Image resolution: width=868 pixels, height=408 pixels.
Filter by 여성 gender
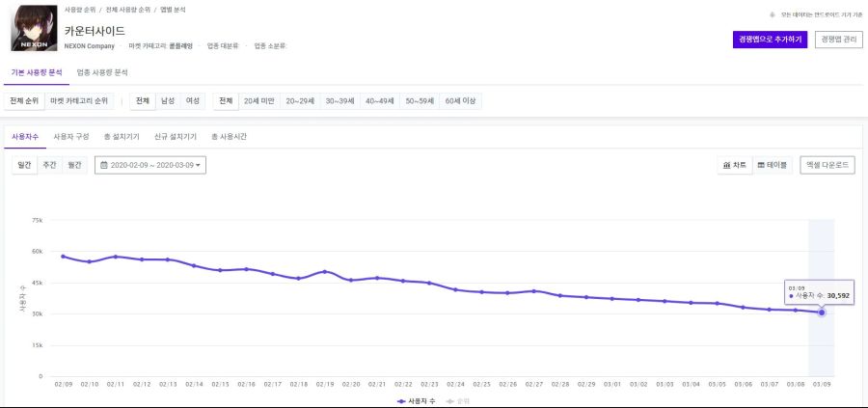click(193, 101)
